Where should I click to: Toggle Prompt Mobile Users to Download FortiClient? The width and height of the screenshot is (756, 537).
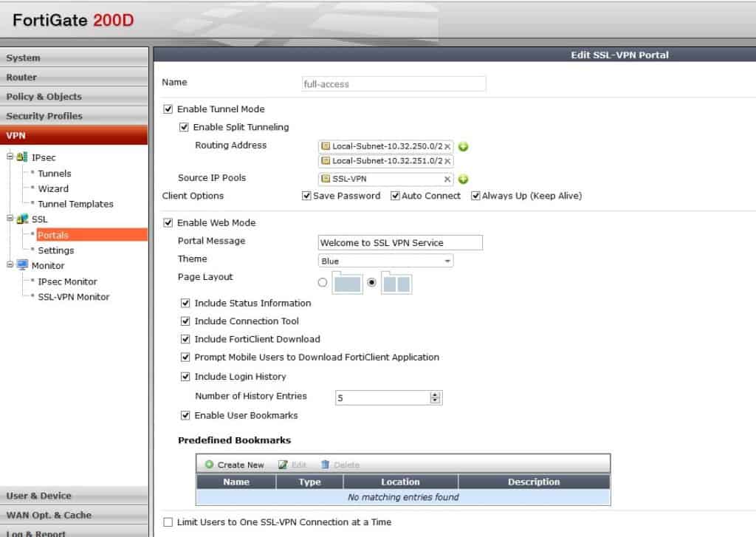[185, 357]
